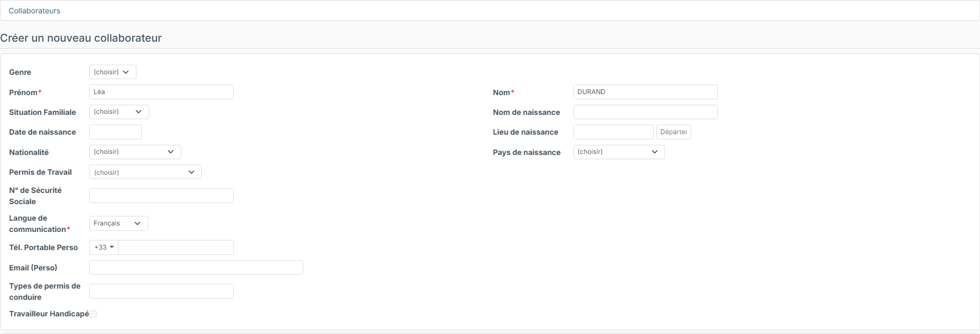Click the Nom de naissance field
The width and height of the screenshot is (980, 334).
pos(645,112)
